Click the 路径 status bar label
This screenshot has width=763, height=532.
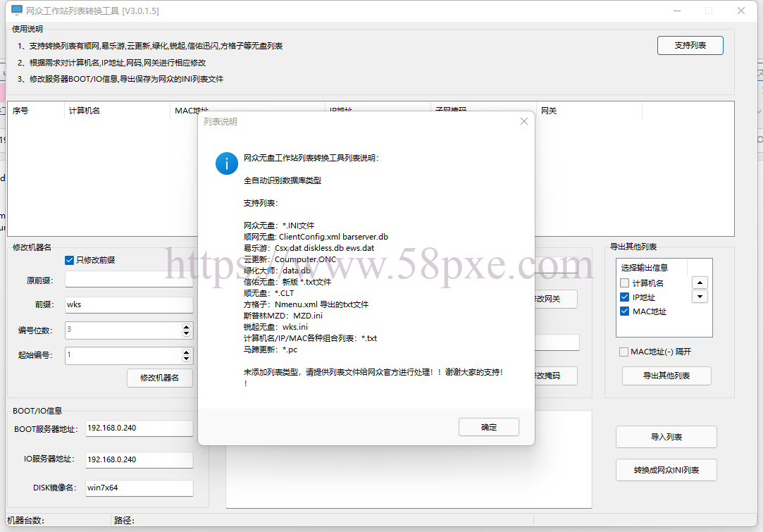[x=124, y=520]
